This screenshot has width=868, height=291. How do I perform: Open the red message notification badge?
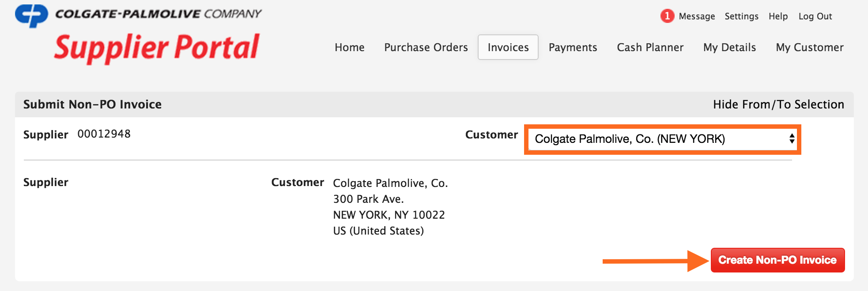(x=667, y=16)
